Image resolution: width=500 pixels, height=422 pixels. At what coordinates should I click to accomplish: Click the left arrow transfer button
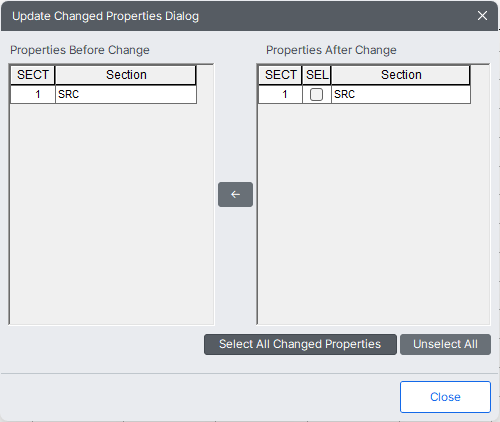click(x=235, y=194)
